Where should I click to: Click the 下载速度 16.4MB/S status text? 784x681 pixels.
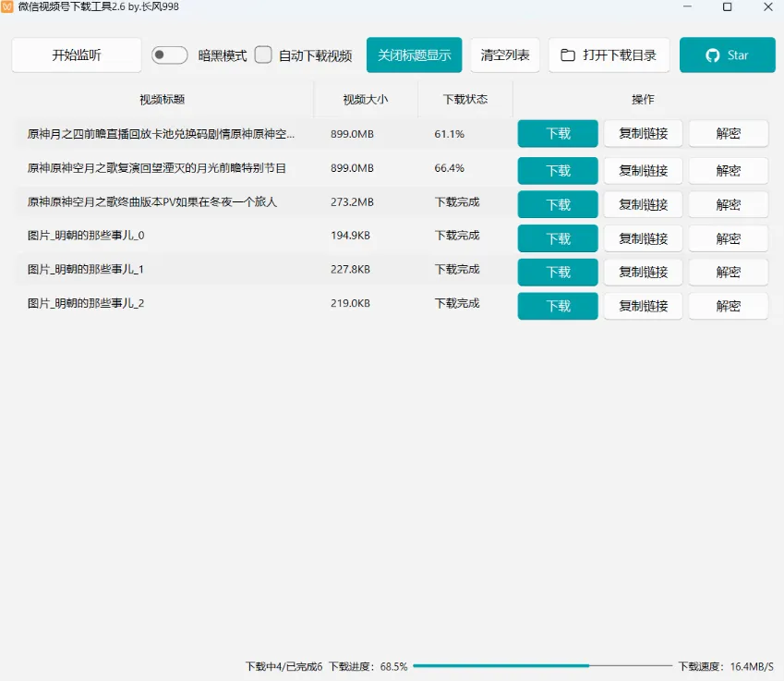[x=726, y=666]
